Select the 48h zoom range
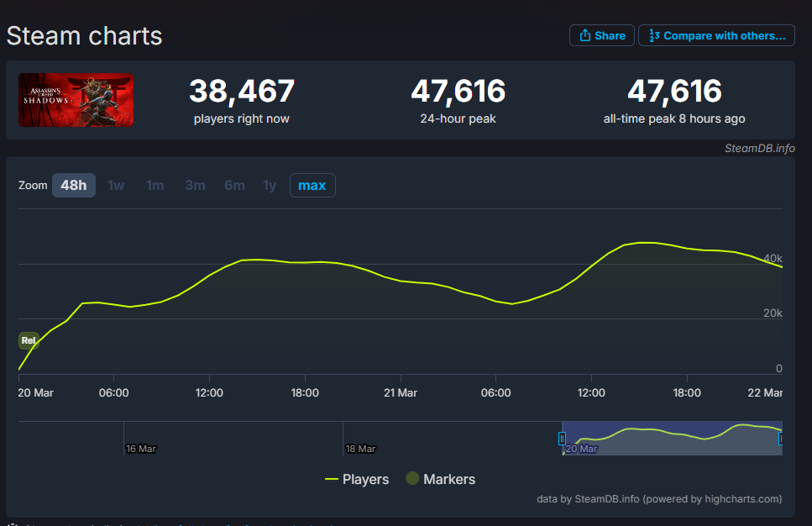This screenshot has height=526, width=812. tap(73, 185)
